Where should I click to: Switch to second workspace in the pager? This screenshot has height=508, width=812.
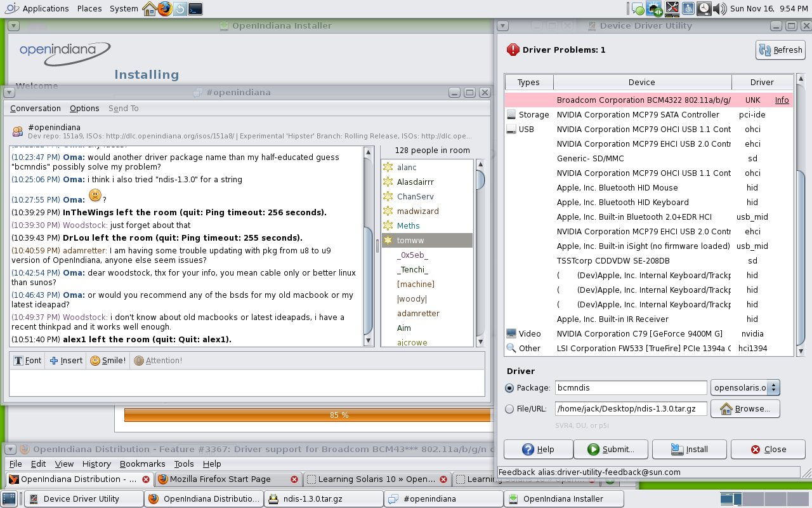(x=754, y=498)
